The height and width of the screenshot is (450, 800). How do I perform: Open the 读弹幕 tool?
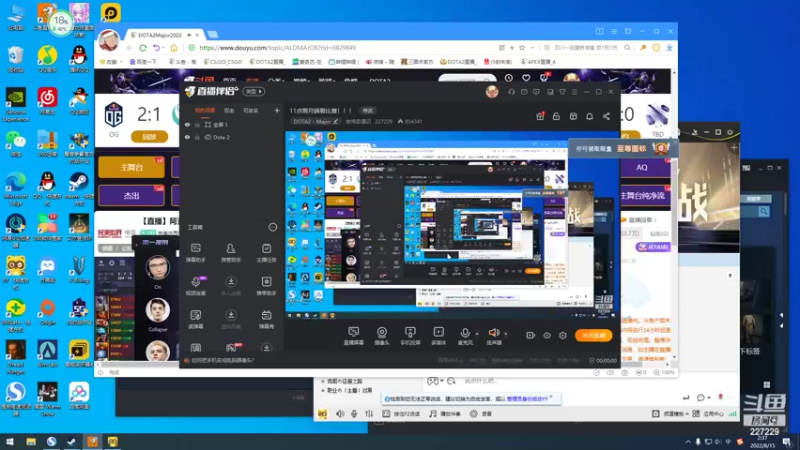[x=196, y=319]
